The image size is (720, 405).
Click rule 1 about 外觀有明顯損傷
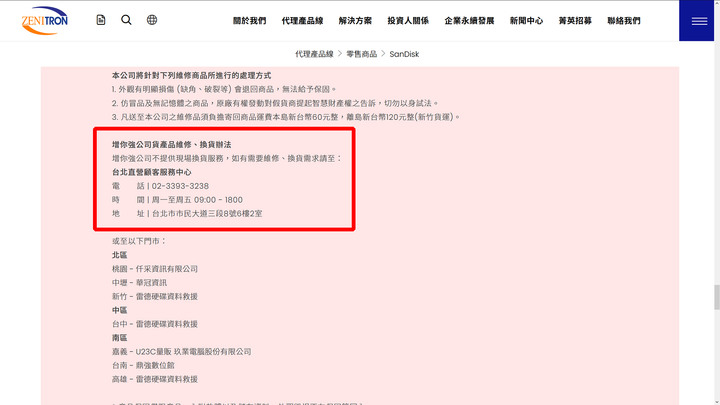pyautogui.click(x=224, y=89)
